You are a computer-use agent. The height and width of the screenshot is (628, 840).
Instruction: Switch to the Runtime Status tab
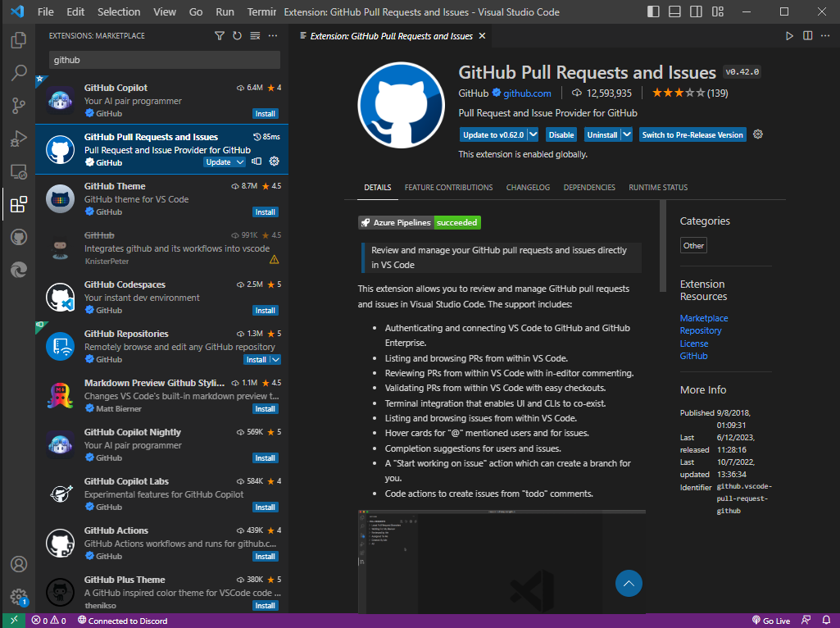658,188
